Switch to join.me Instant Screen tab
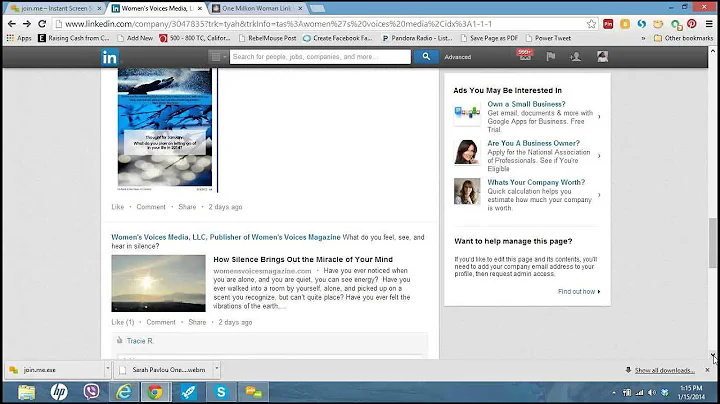This screenshot has height=404, width=720. [56, 8]
